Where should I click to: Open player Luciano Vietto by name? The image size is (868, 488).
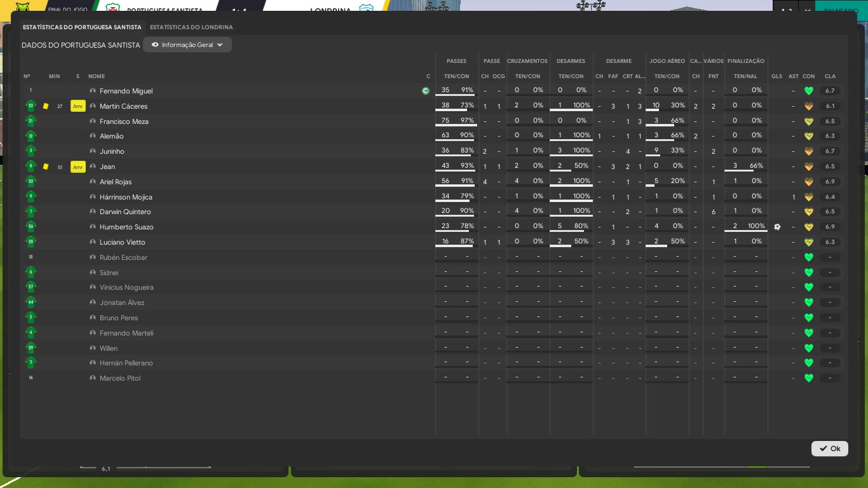pos(123,242)
